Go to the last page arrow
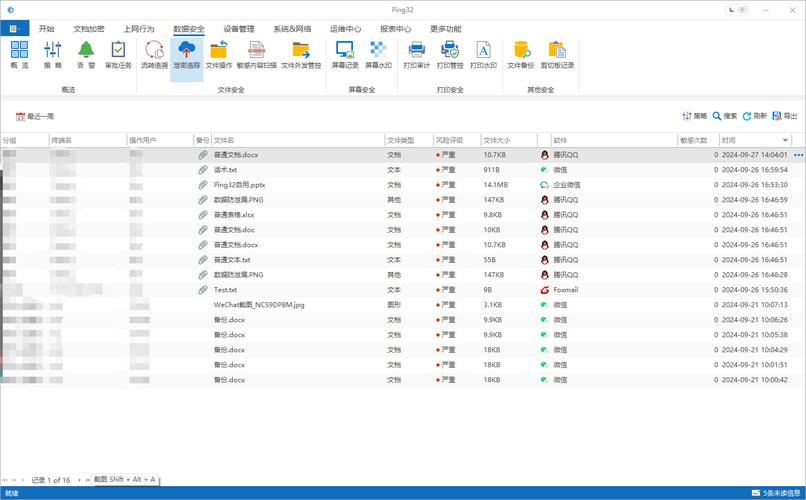This screenshot has height=500, width=806. [x=88, y=480]
